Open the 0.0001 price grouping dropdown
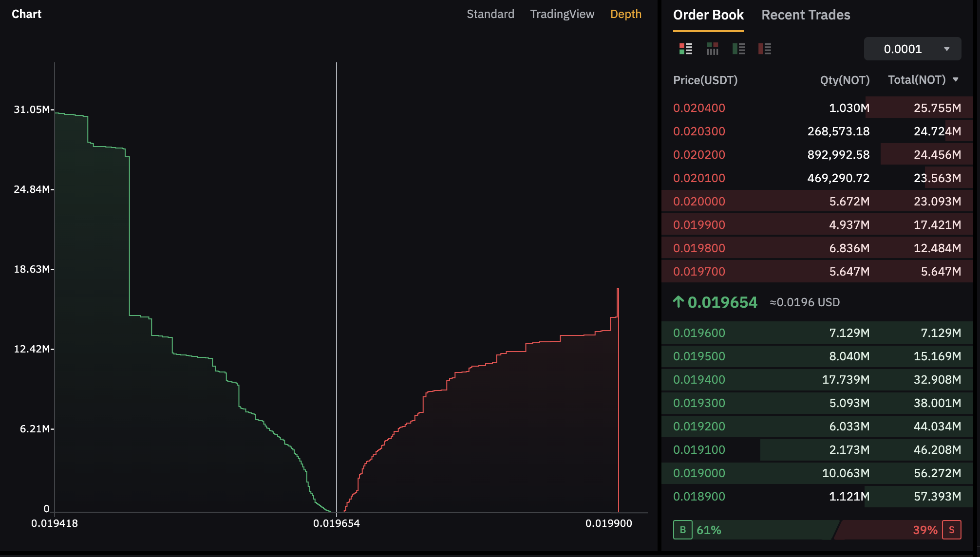 click(912, 49)
